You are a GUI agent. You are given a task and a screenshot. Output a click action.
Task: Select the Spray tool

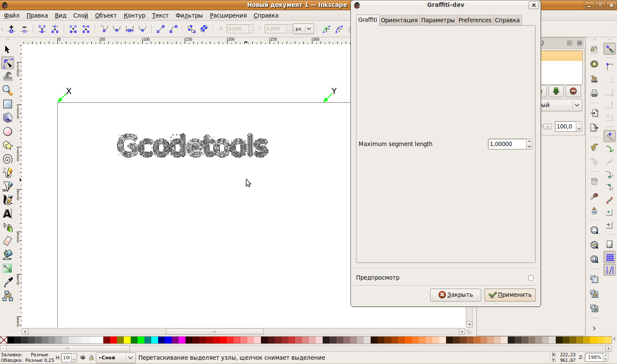point(7,227)
